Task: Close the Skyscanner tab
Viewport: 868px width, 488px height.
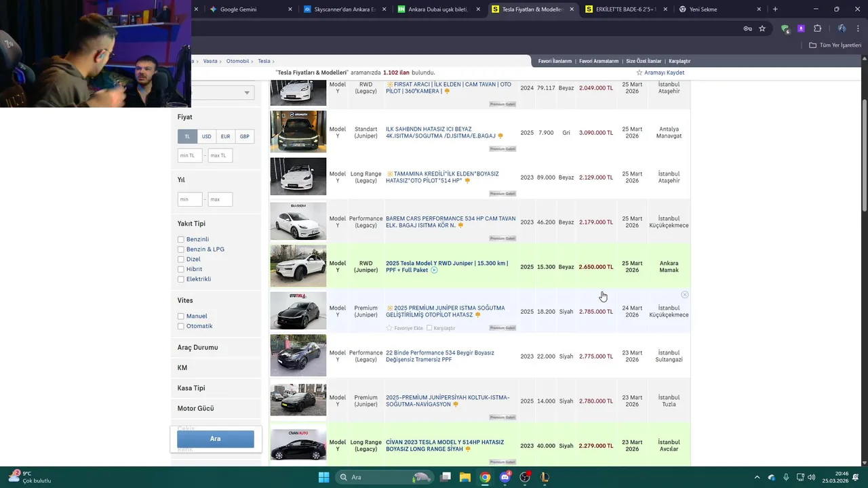Action: [384, 9]
